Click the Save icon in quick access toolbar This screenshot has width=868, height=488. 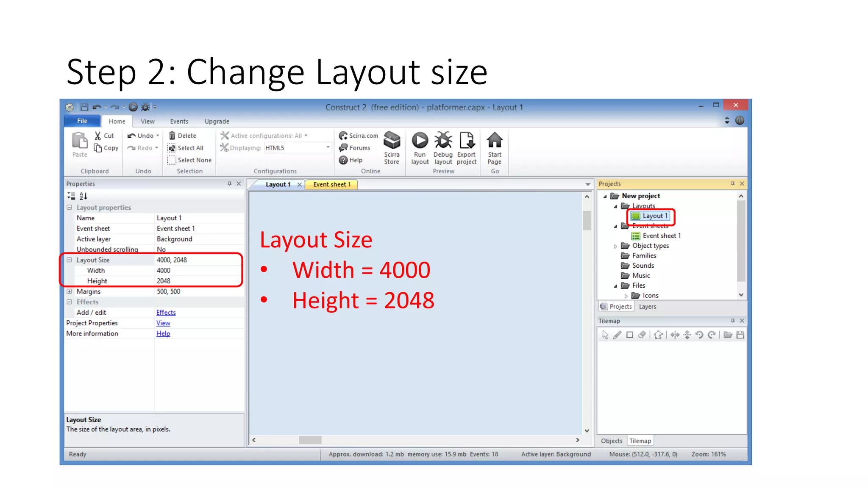[x=84, y=107]
